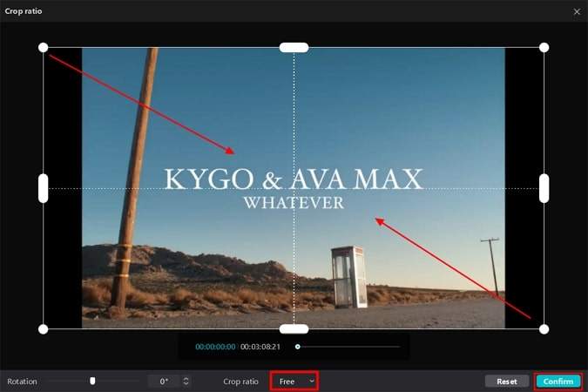
Task: Click the top-right corner crop handle
Action: (x=544, y=48)
